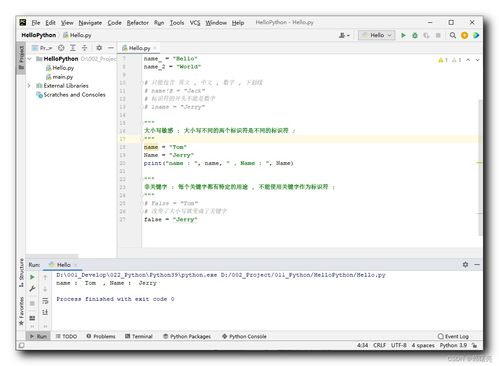Screen dimensions: 499x366
Task: Click on the print statement line
Action: [218, 163]
